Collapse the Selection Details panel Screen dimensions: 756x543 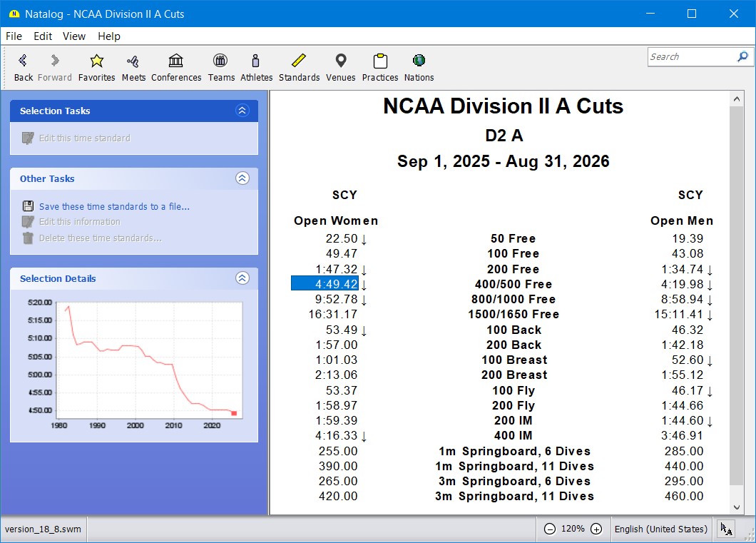coord(242,278)
